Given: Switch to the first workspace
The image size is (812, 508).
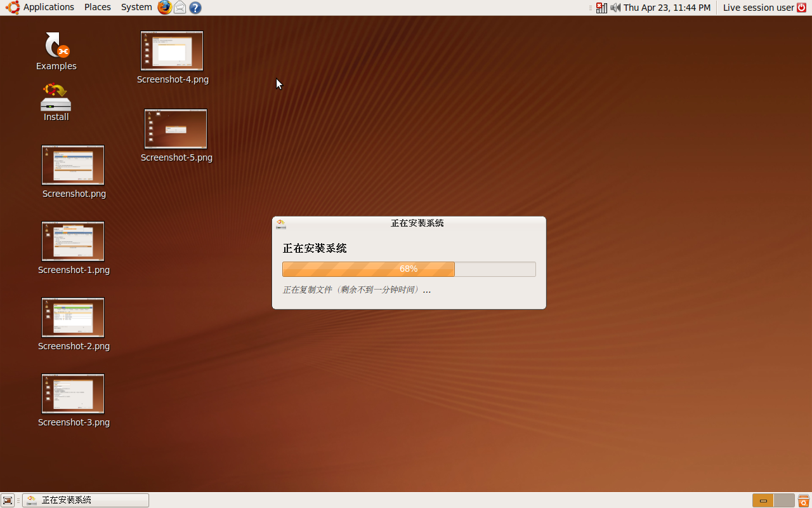Looking at the screenshot, I should coord(763,500).
